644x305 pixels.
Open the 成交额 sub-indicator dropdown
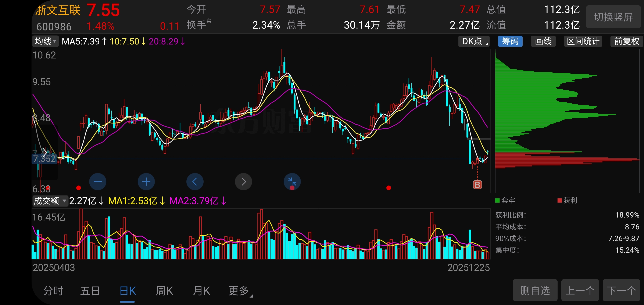[x=50, y=201]
